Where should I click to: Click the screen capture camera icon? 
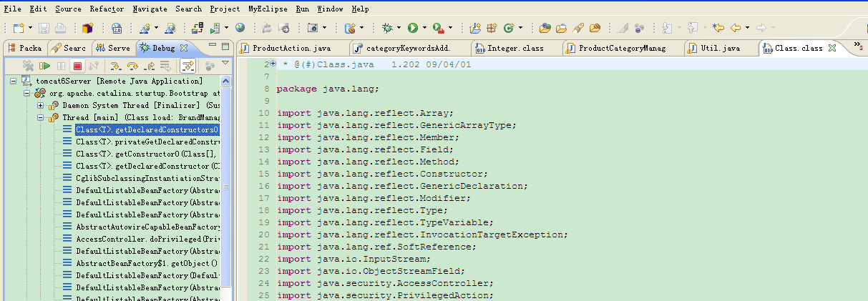[x=313, y=28]
